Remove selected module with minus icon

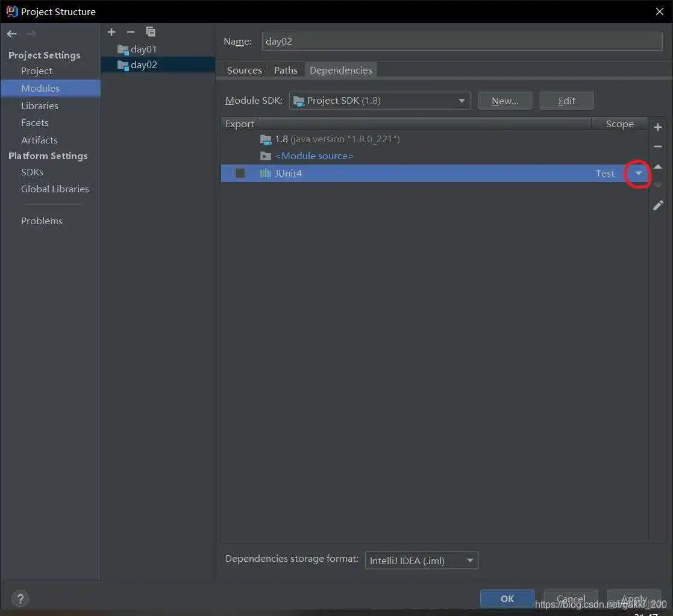pos(131,32)
